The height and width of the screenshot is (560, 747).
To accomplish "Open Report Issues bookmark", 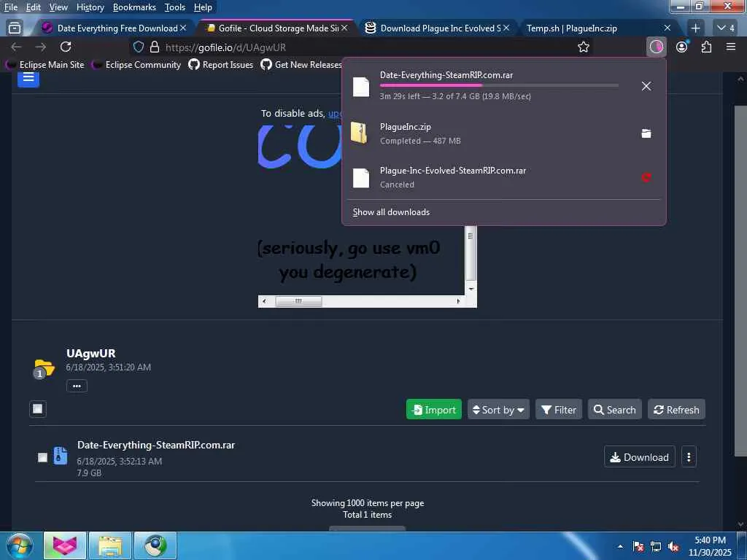I will [220, 64].
